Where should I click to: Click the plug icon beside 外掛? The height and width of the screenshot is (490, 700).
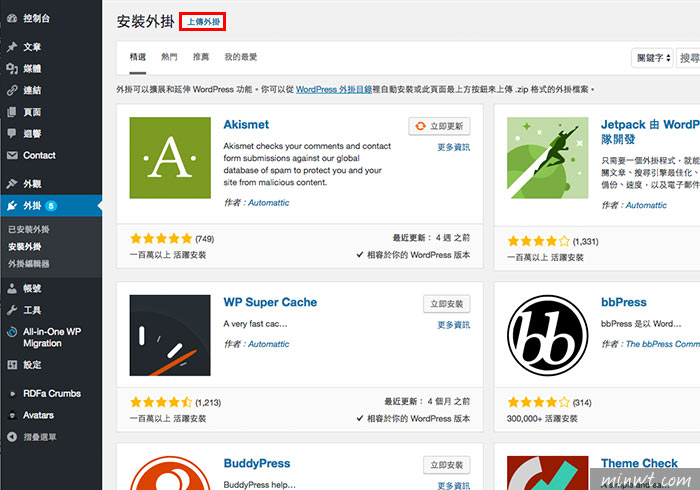pyautogui.click(x=12, y=205)
